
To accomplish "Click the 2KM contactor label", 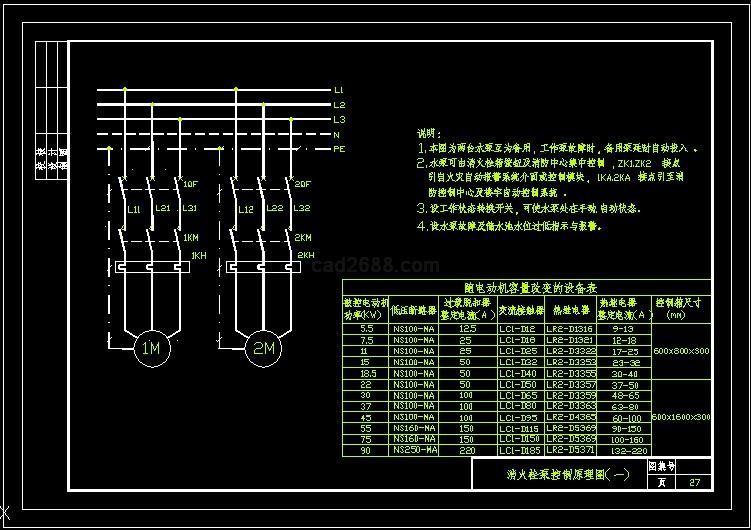I will coord(303,238).
